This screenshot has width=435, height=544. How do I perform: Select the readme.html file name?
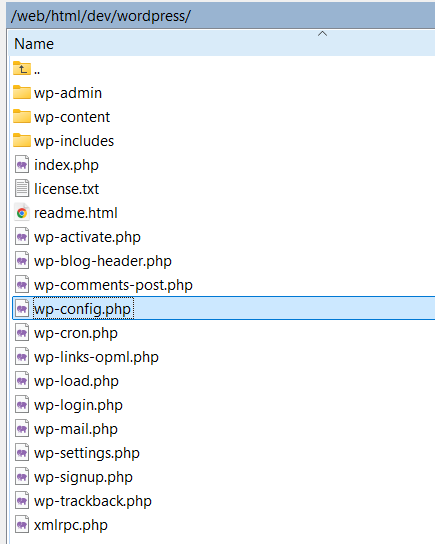(x=76, y=213)
